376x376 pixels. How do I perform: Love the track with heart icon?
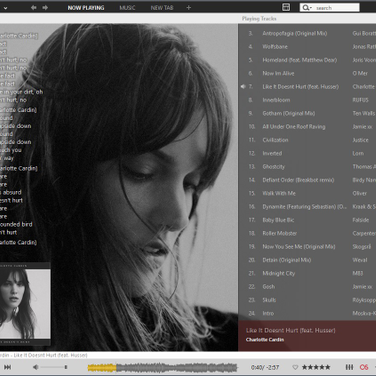(295, 367)
